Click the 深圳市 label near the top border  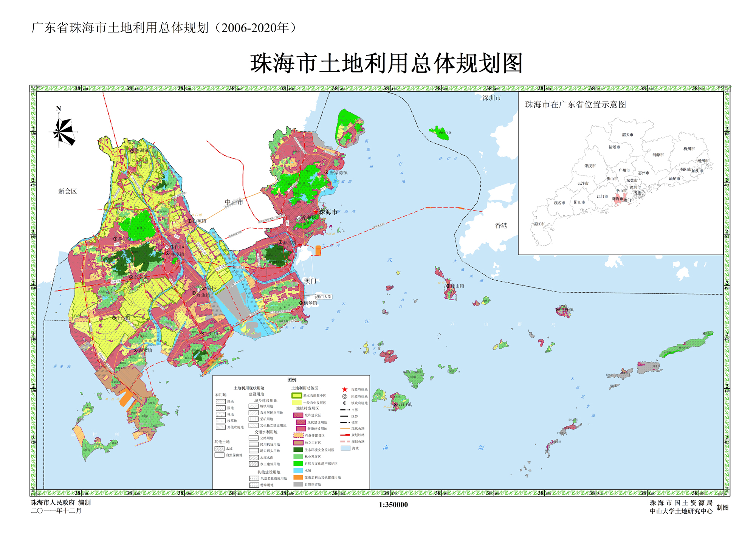pyautogui.click(x=491, y=98)
